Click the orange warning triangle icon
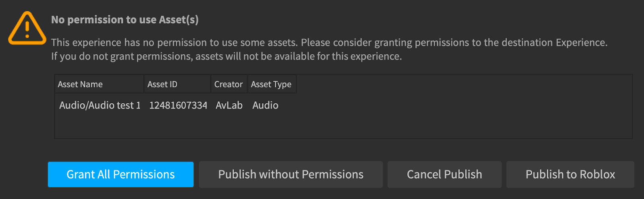This screenshot has width=644, height=199. 27,28
